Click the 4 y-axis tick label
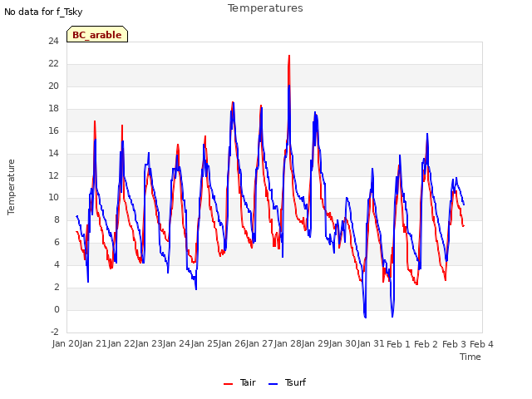532x399 pixels. (57, 264)
